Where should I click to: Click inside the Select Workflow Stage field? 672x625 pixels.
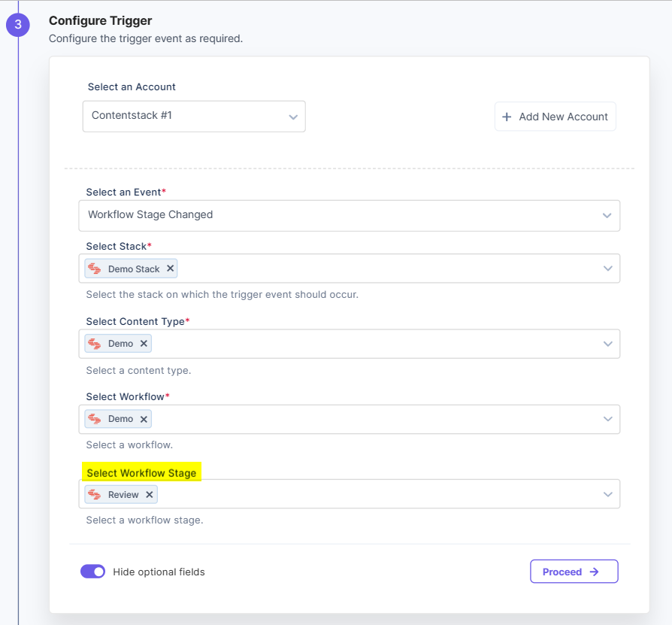[x=350, y=494]
